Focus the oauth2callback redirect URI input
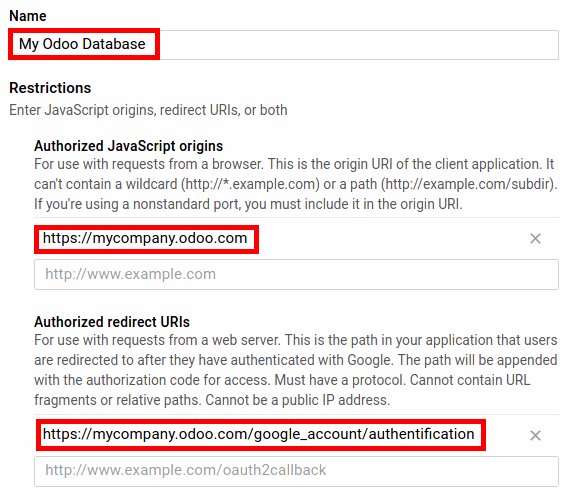 pyautogui.click(x=296, y=471)
